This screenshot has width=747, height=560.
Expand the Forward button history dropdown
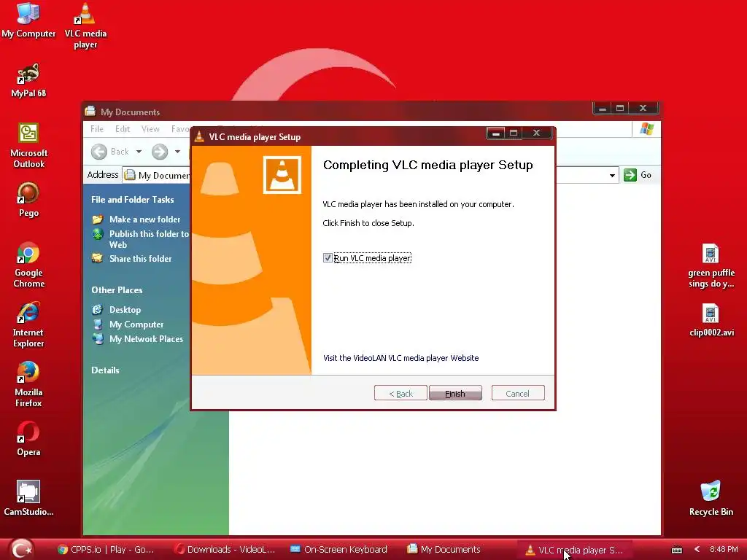tap(177, 152)
